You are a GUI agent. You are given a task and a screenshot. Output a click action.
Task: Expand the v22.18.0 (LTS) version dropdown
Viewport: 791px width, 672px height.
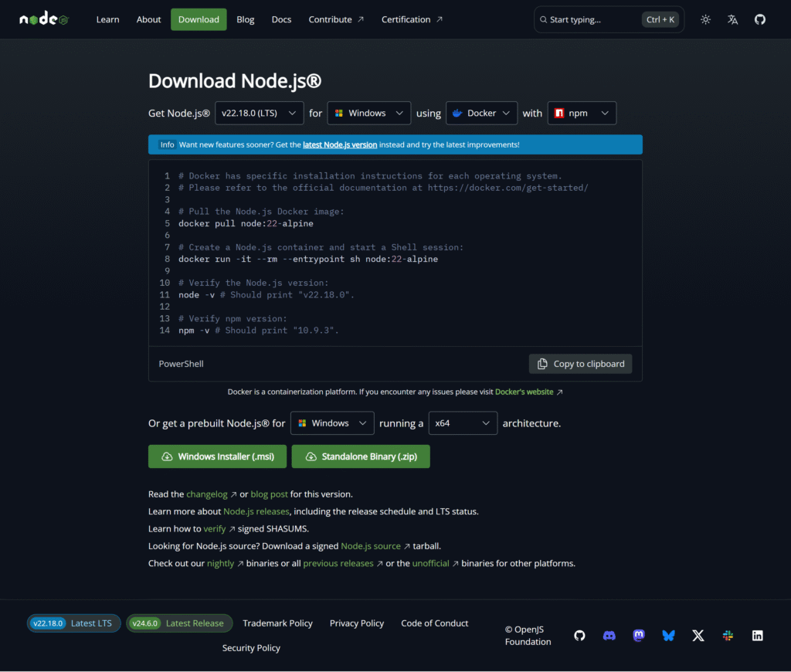[260, 113]
